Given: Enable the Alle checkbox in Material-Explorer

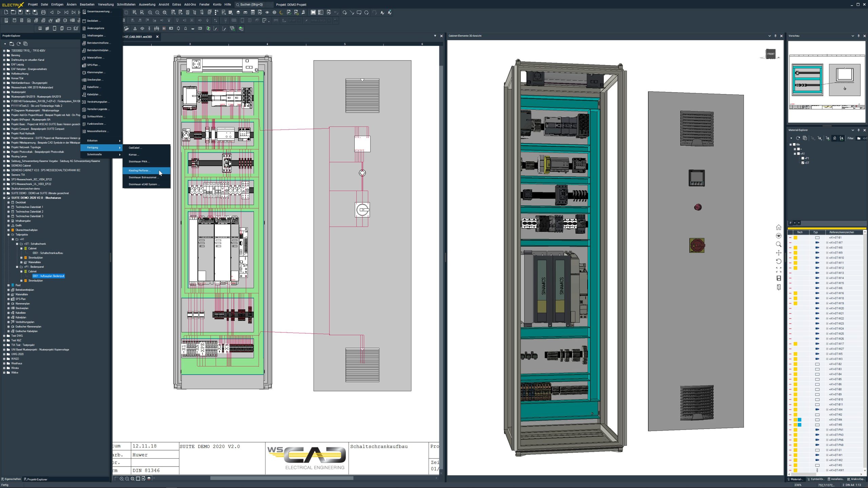Looking at the screenshot, I should (x=794, y=144).
